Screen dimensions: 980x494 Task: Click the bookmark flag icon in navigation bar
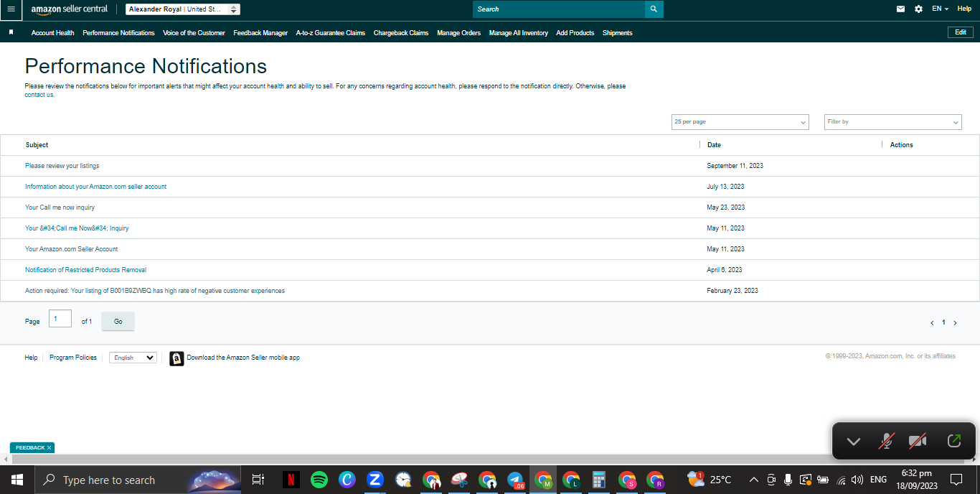(x=11, y=32)
